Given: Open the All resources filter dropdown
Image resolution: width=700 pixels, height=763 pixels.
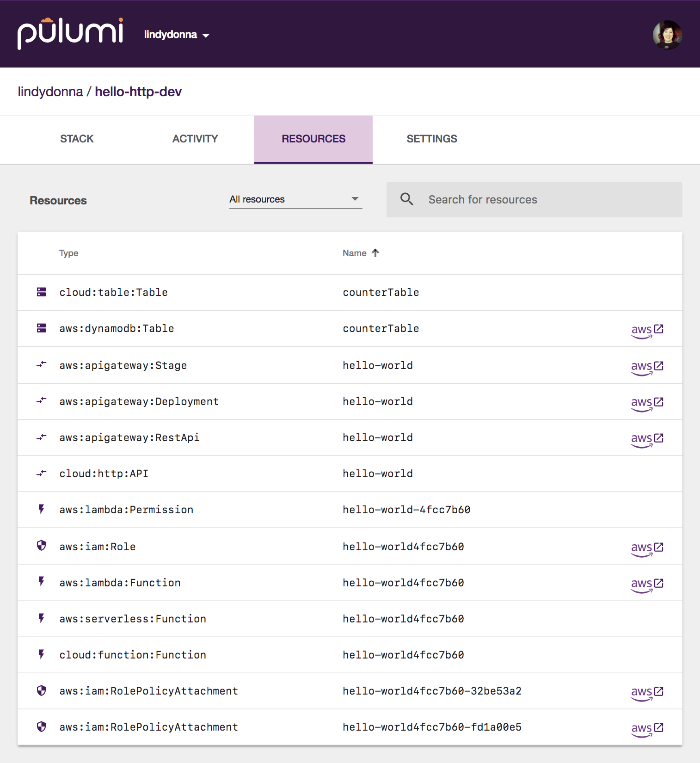Looking at the screenshot, I should [x=295, y=199].
